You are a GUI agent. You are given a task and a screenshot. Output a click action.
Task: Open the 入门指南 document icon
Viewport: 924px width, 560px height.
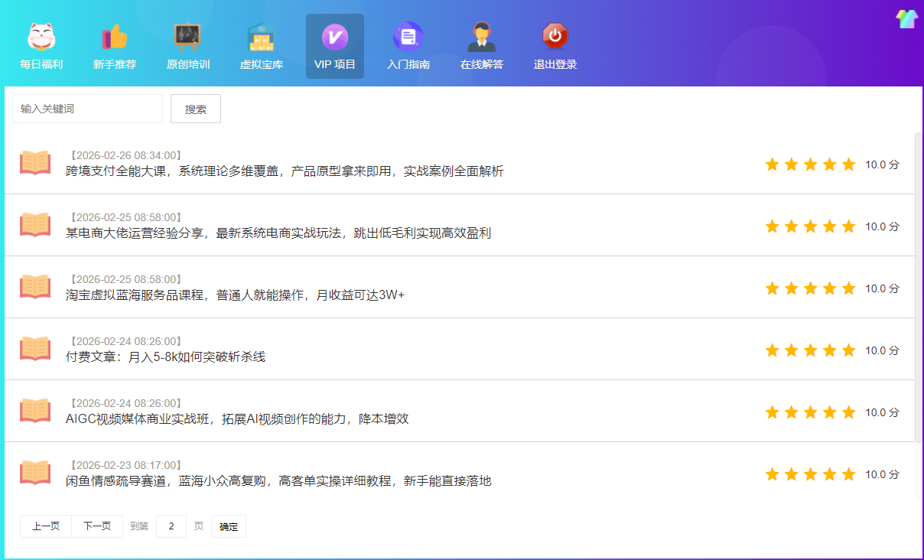click(x=408, y=37)
